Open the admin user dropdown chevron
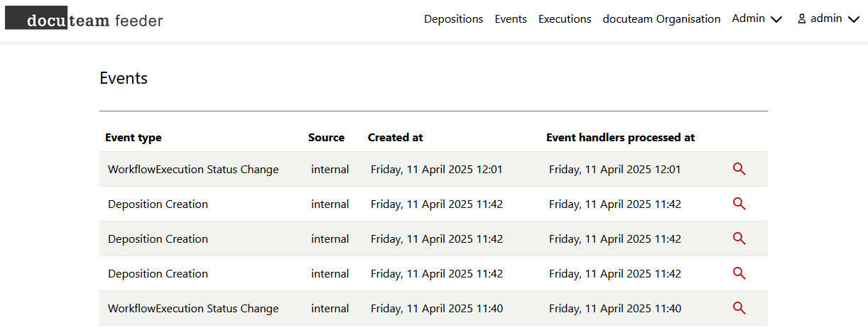This screenshot has width=868, height=335. click(x=854, y=20)
